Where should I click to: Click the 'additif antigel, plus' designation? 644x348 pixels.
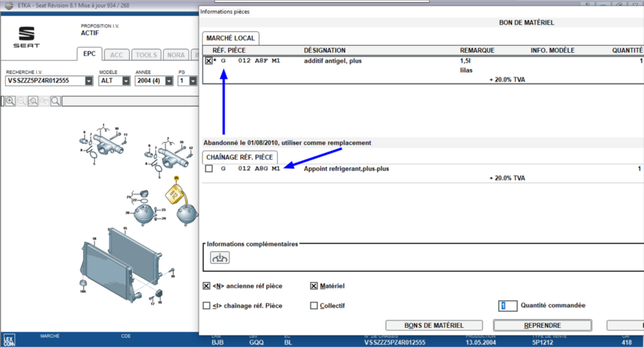(333, 61)
